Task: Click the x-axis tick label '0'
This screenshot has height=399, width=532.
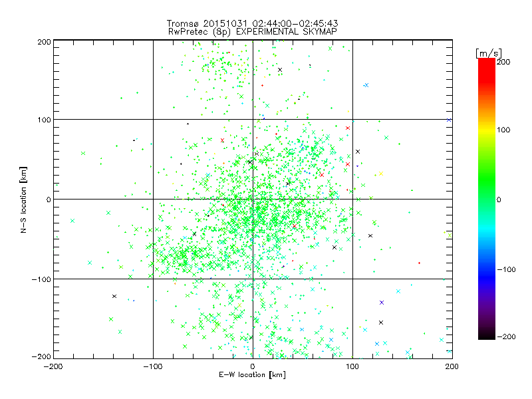Action: pos(253,366)
